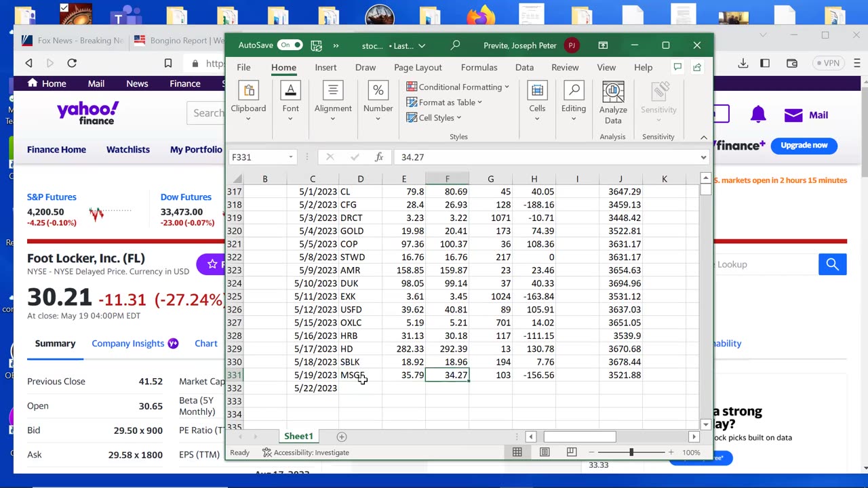
Task: Select column J header
Action: tap(620, 179)
